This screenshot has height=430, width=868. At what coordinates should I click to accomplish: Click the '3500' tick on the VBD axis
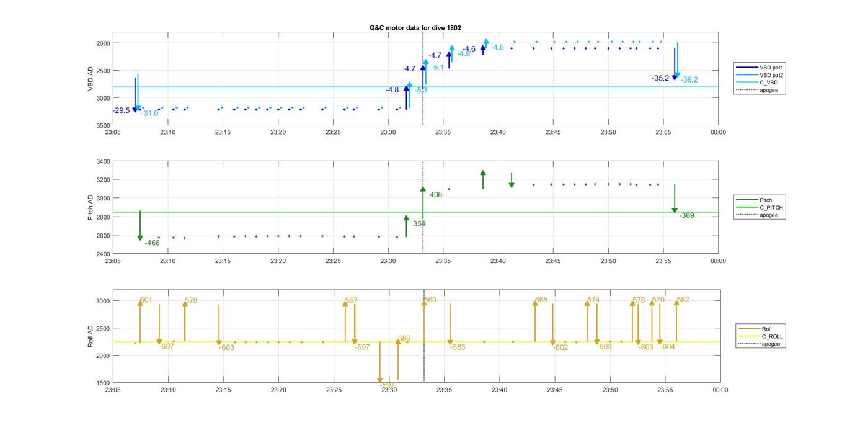(x=102, y=125)
